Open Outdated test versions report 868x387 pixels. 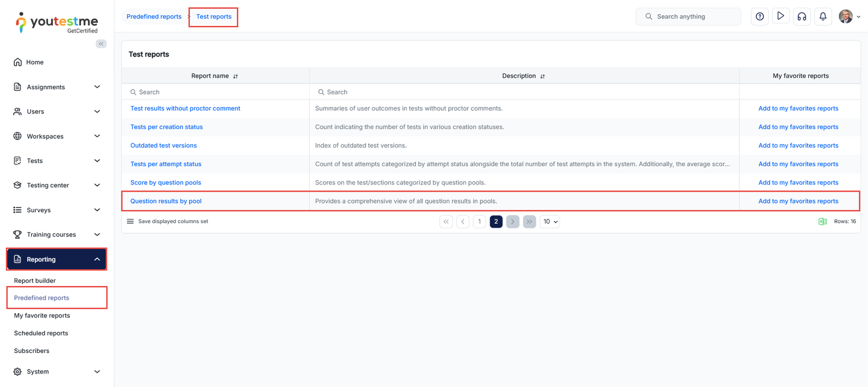[x=163, y=145]
